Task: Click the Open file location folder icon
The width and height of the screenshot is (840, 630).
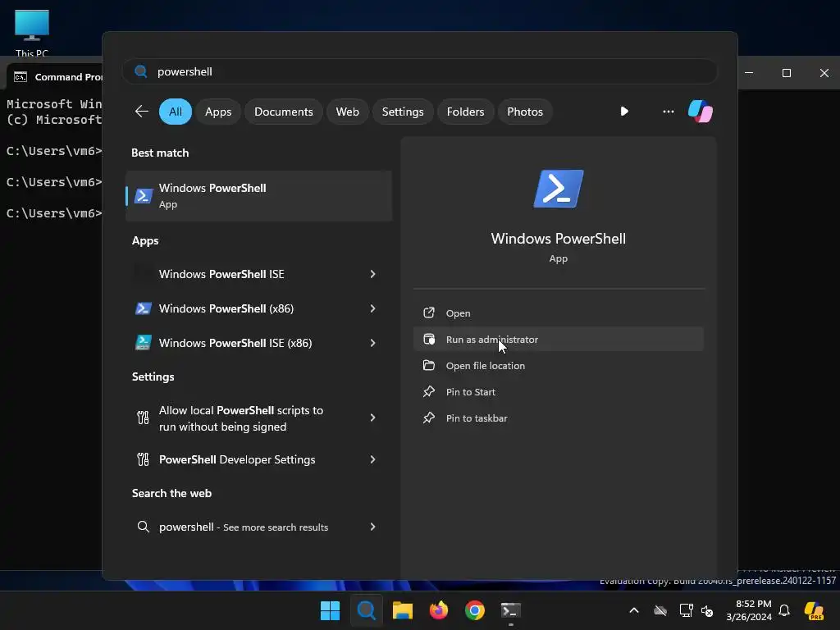Action: coord(428,365)
